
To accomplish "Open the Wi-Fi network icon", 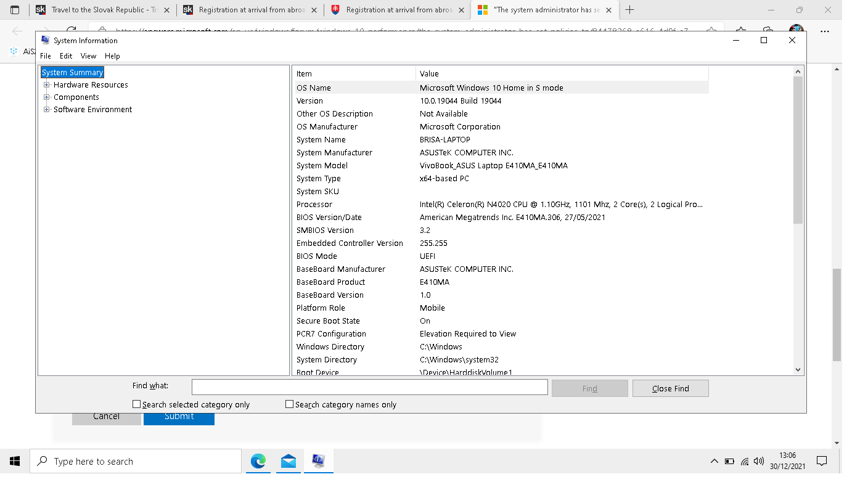I will [745, 461].
